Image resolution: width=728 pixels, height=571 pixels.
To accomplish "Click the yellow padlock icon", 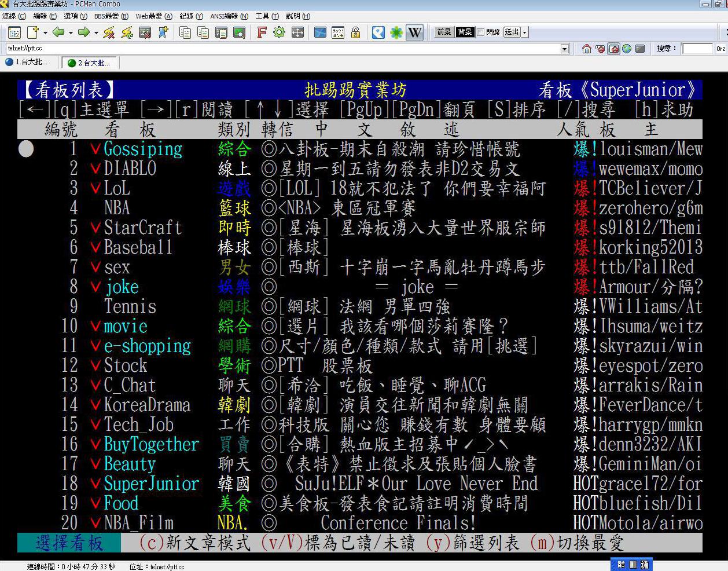I will (x=356, y=32).
